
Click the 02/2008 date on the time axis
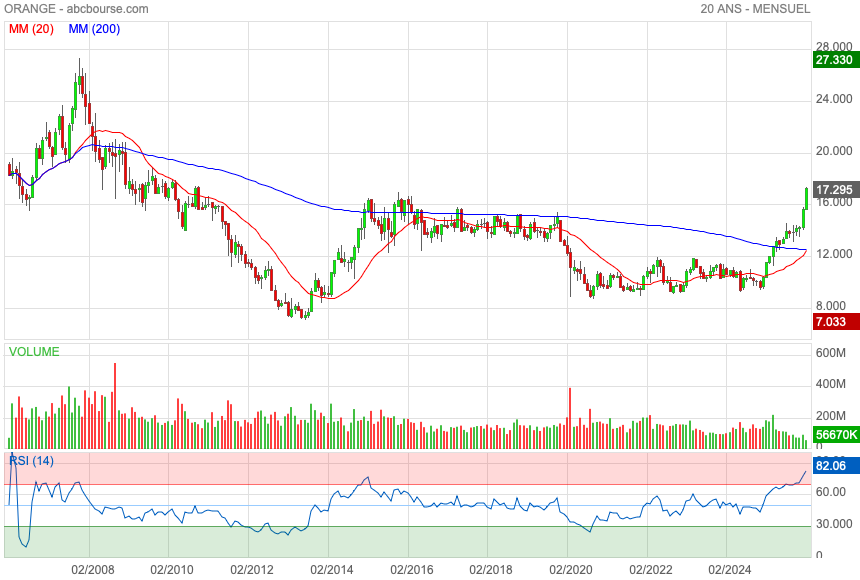click(90, 568)
